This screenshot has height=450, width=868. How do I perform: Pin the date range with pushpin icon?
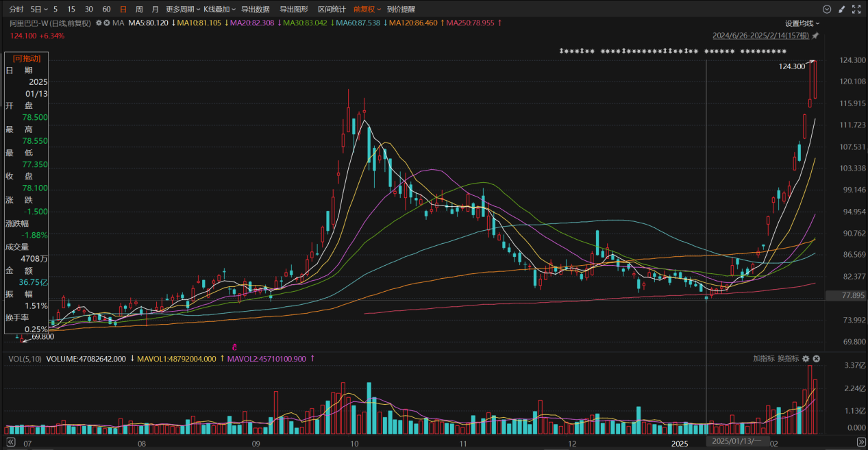[815, 36]
